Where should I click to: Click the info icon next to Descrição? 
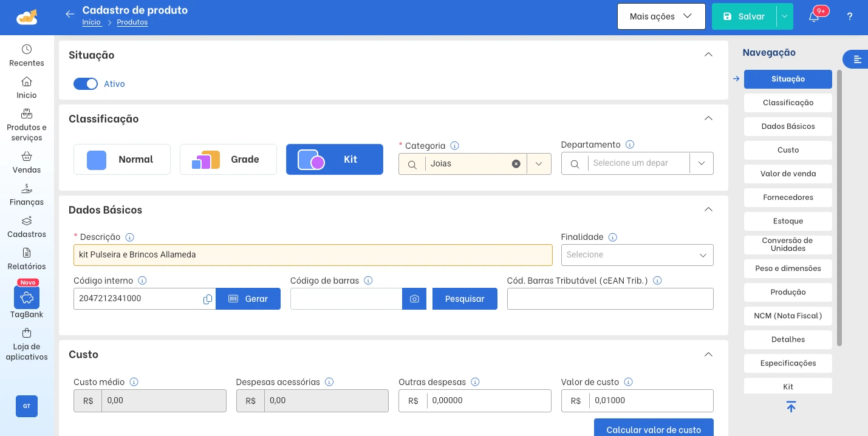tap(129, 237)
